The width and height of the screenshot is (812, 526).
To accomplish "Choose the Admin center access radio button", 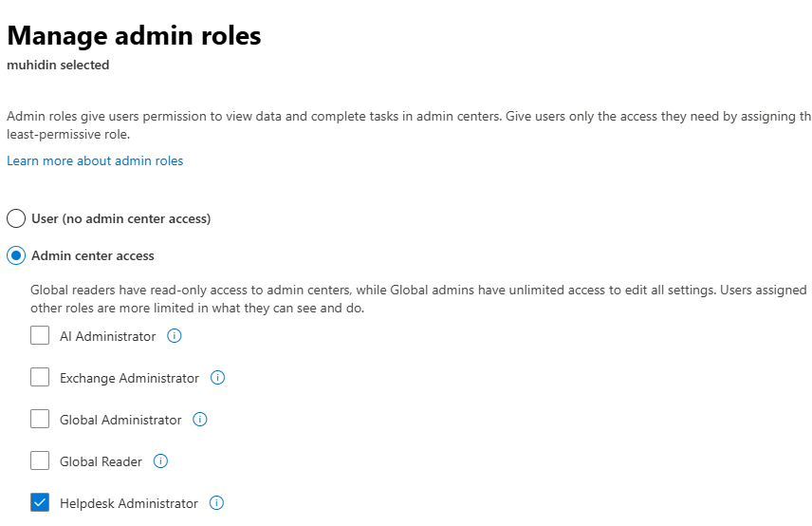I will (16, 255).
